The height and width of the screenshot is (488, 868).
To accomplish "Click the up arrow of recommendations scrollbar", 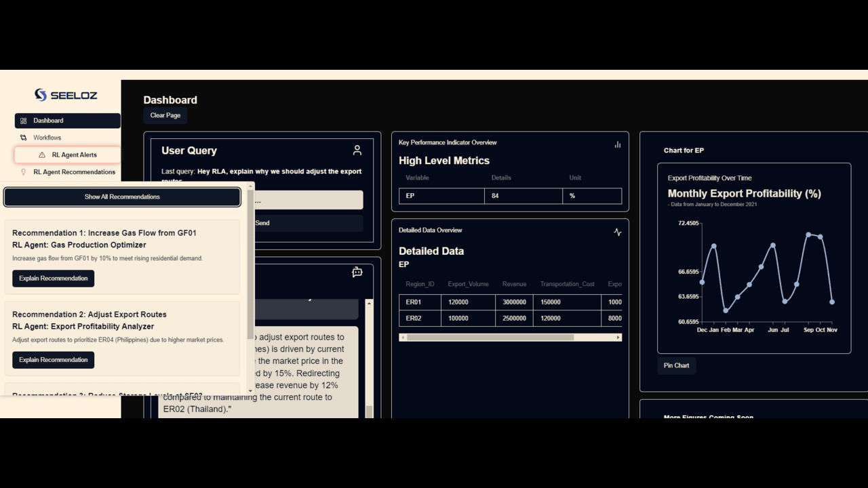I will 251,186.
